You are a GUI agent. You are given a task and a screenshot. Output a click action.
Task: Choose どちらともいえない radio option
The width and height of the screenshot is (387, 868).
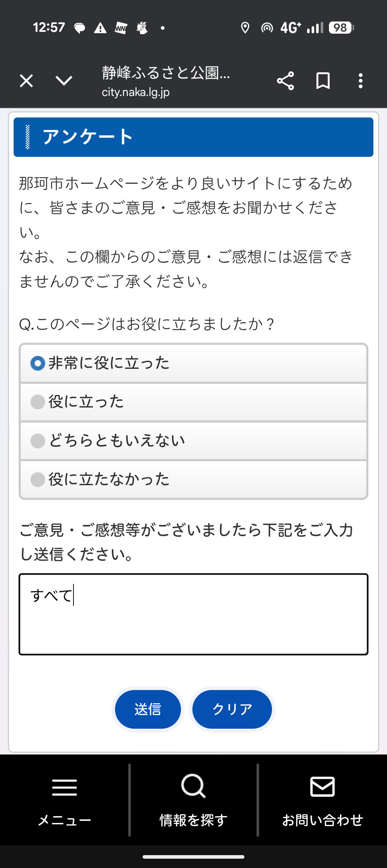[x=38, y=440]
